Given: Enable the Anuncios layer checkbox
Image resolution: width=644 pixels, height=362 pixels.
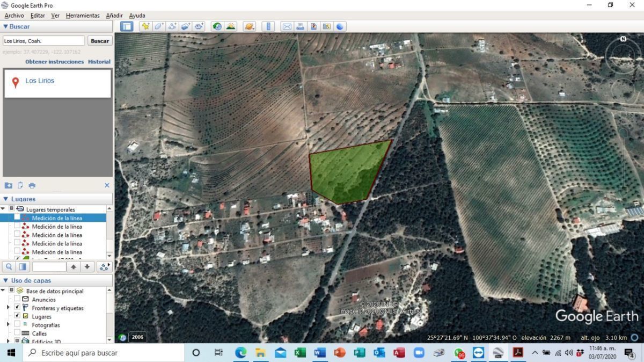Looking at the screenshot, I should 17,299.
